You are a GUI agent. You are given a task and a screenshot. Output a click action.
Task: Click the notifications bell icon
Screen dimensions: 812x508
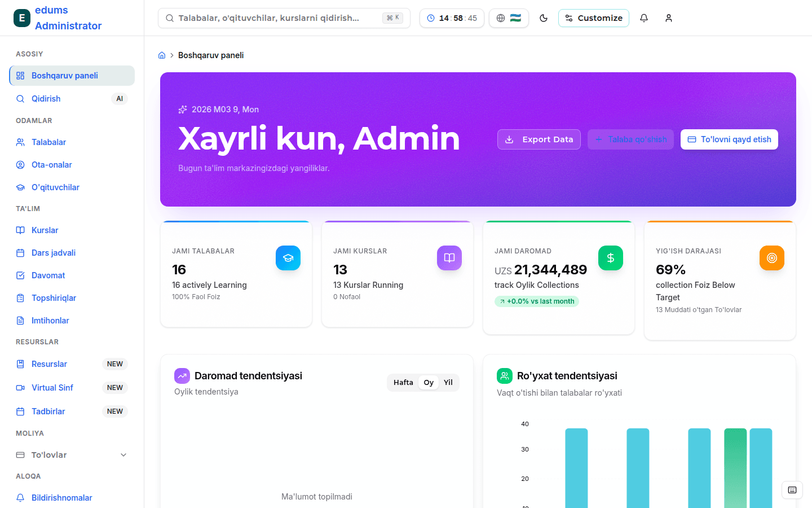(643, 17)
